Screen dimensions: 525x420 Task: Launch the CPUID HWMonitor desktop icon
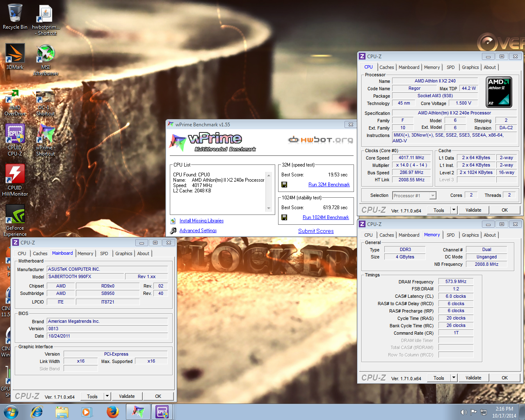(x=15, y=180)
